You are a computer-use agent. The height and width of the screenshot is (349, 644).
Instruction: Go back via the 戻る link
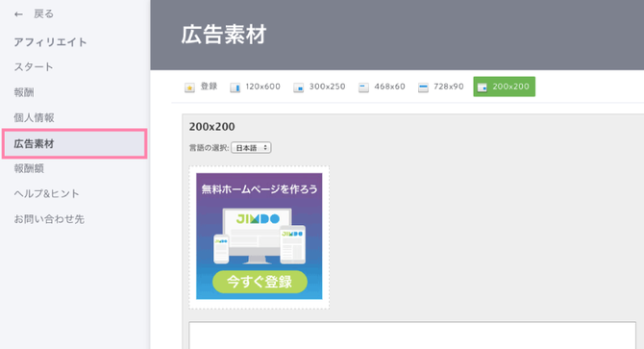[43, 14]
